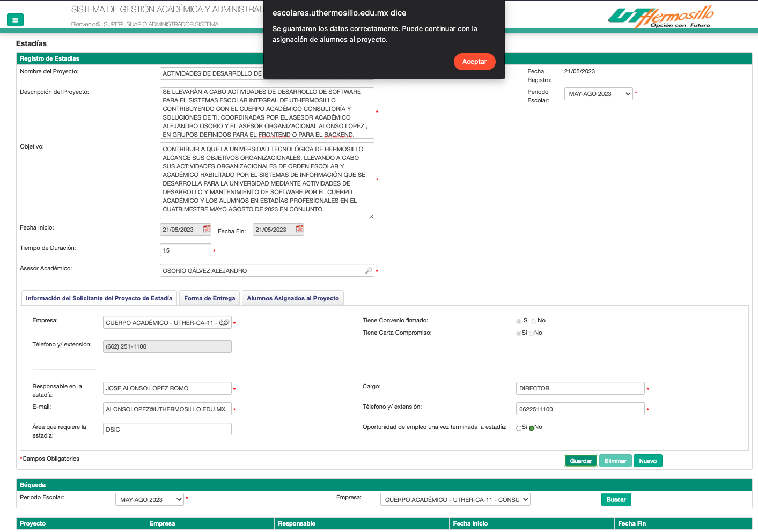
Task: Open the Búsqueda Periodo Escolar dropdown
Action: point(149,499)
